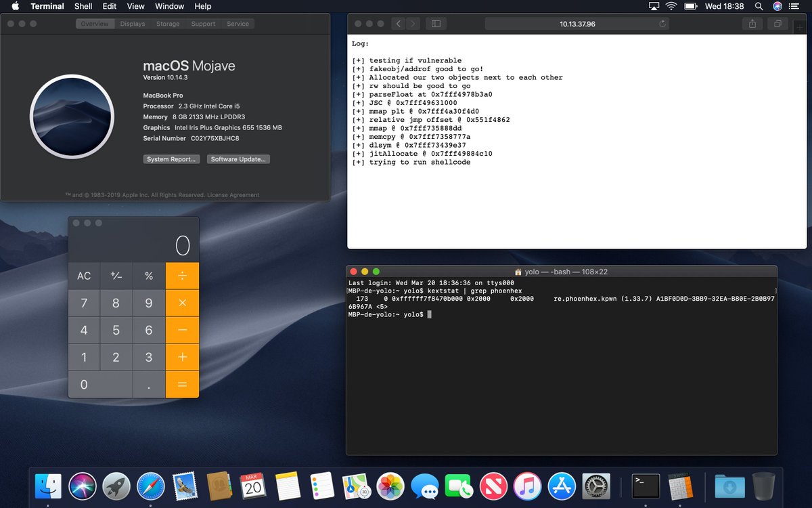Open Notification Center list icon

[x=794, y=6]
